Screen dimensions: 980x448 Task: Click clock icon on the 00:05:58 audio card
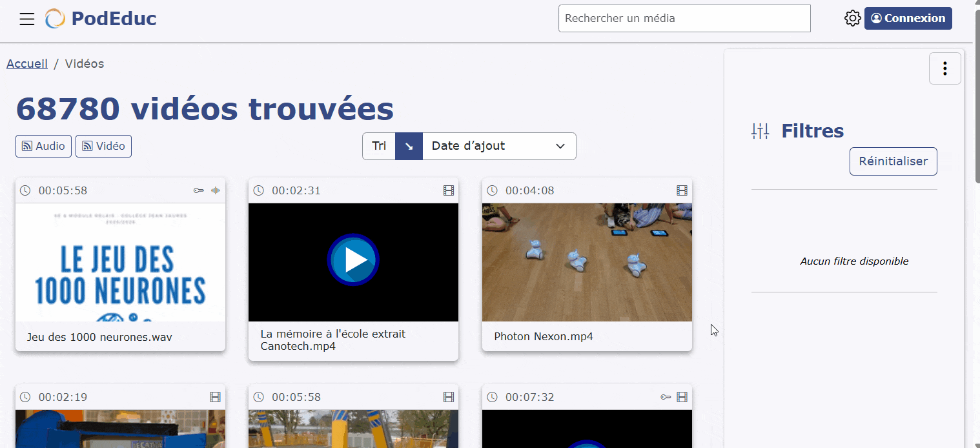[25, 190]
